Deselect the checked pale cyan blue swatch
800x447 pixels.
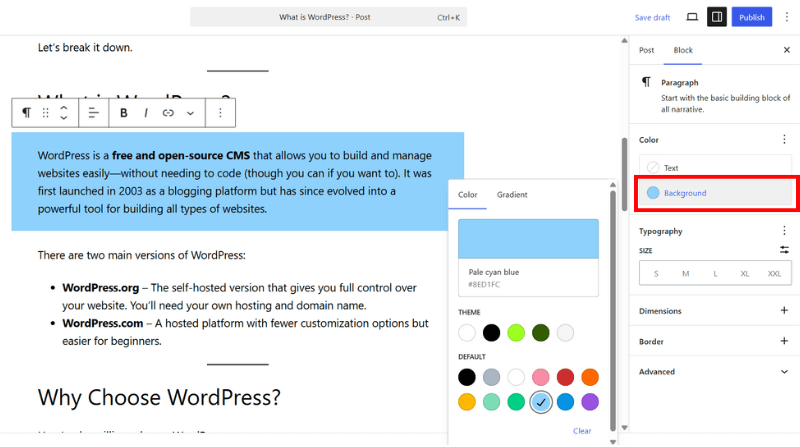pyautogui.click(x=541, y=402)
